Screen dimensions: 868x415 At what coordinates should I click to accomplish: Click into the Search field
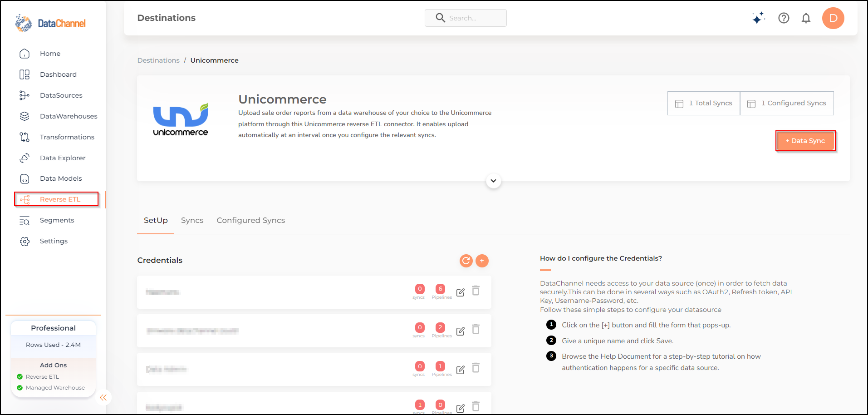click(x=466, y=18)
